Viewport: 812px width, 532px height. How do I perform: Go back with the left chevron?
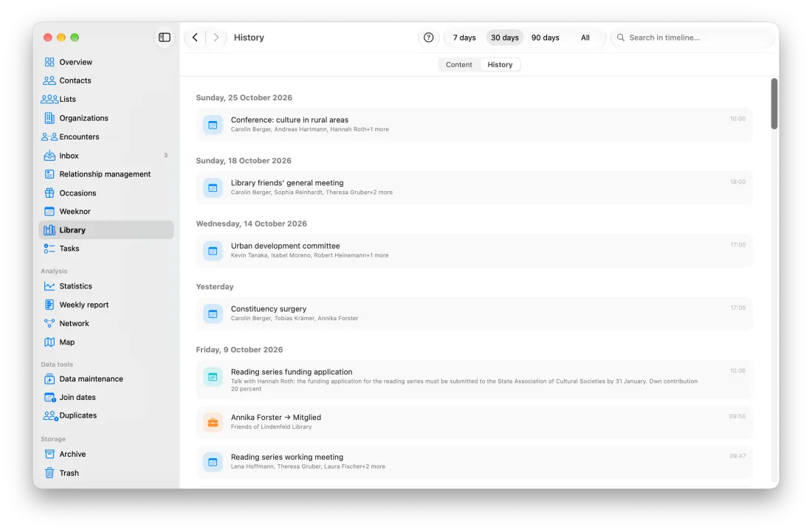pyautogui.click(x=195, y=37)
